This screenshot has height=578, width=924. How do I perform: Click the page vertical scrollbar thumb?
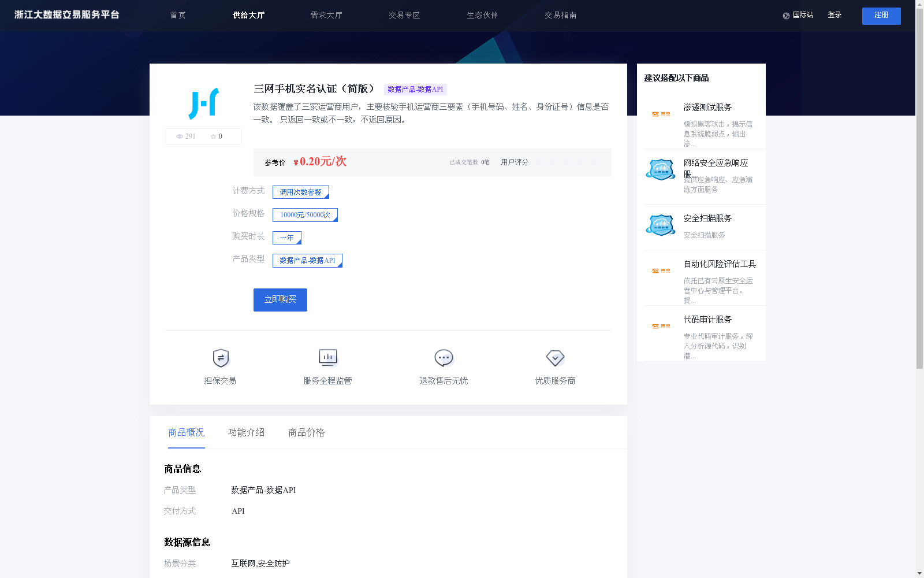point(919,188)
